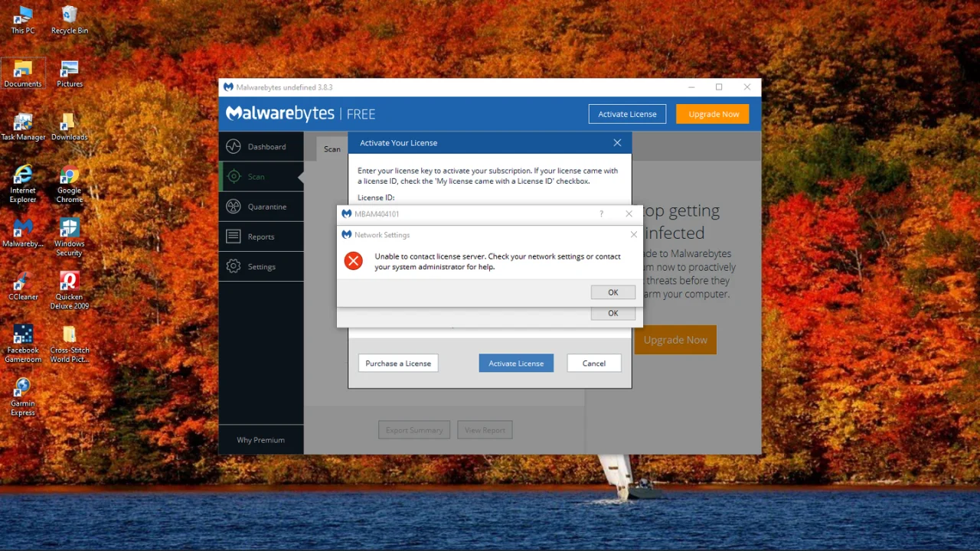This screenshot has width=980, height=551.
Task: Open the Why Premium link in the sidebar
Action: 260,440
